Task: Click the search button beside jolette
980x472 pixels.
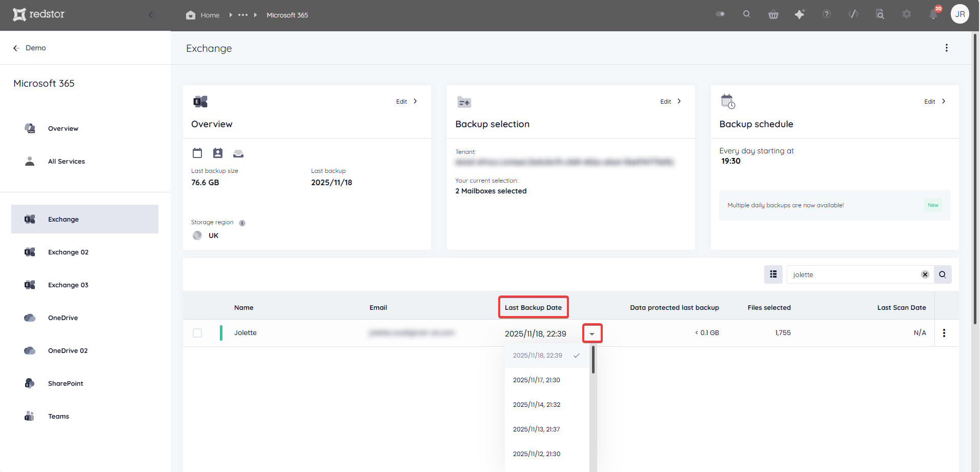Action: (x=943, y=274)
